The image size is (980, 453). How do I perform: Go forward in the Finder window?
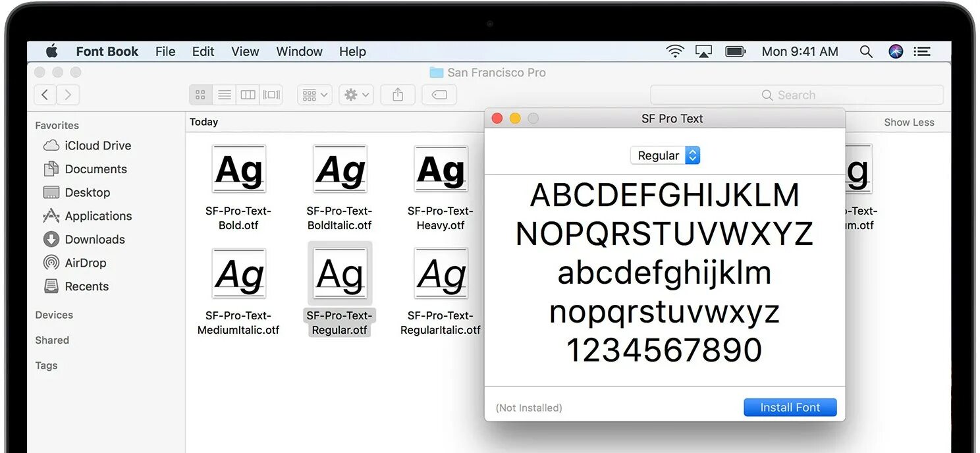(x=68, y=95)
